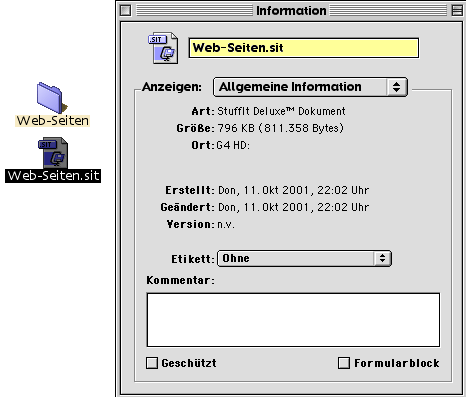Click the Geschützt label text
This screenshot has height=397, width=466.
click(x=189, y=363)
